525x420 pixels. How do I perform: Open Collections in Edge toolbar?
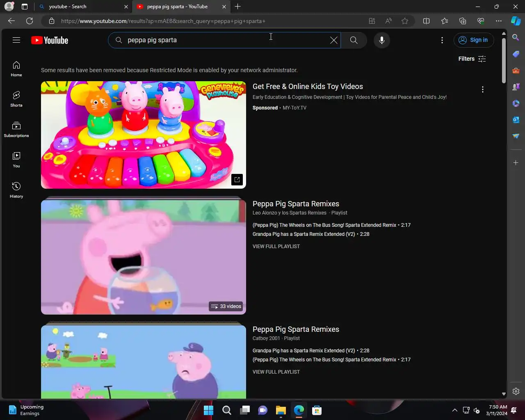tap(463, 21)
